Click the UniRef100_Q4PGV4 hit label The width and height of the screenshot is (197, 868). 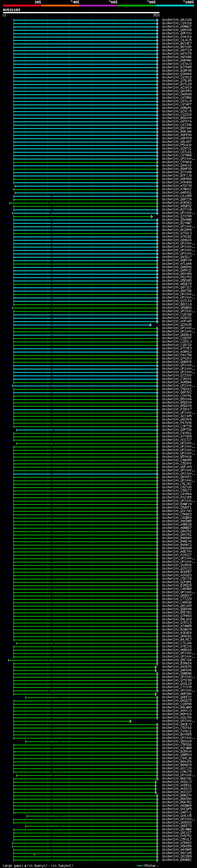[177, 670]
